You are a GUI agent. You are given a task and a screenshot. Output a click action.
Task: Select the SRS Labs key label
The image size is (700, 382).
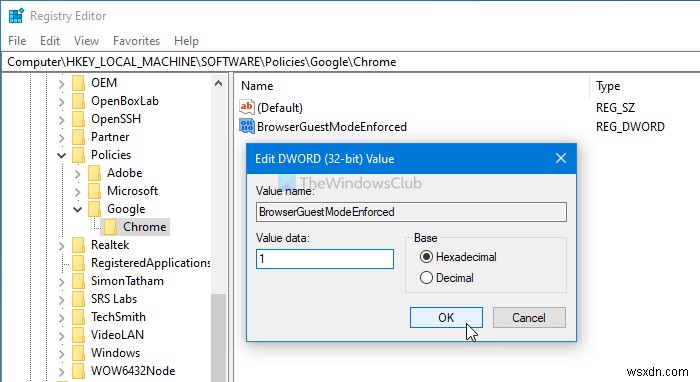[114, 299]
